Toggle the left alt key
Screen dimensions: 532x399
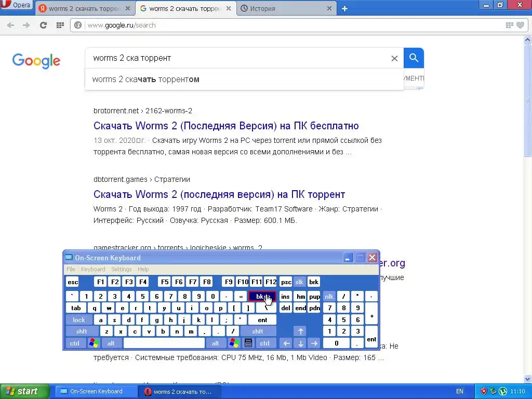click(x=111, y=343)
